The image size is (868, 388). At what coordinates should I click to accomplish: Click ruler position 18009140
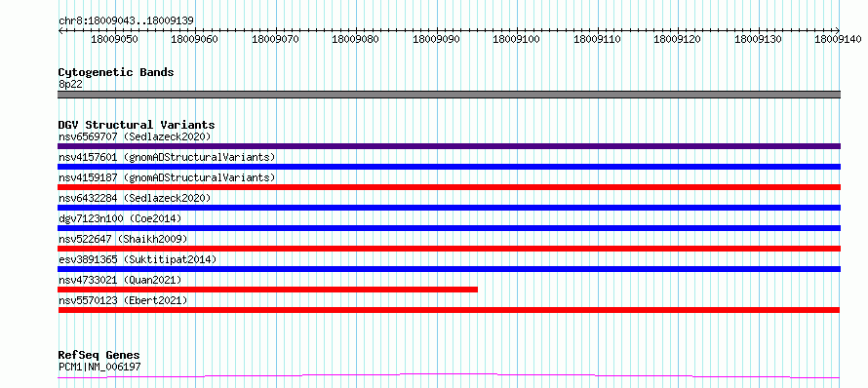[839, 40]
